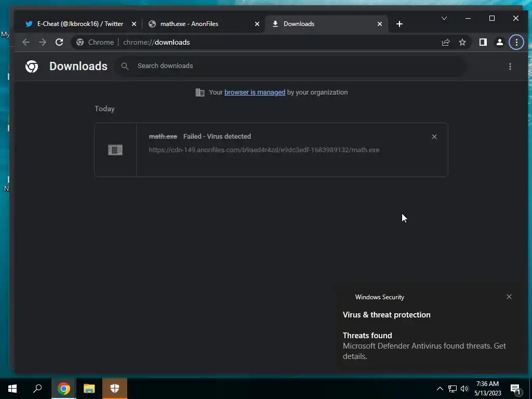Viewport: 532px width, 399px height.
Task: Click the Chrome site info chip
Action: point(96,42)
